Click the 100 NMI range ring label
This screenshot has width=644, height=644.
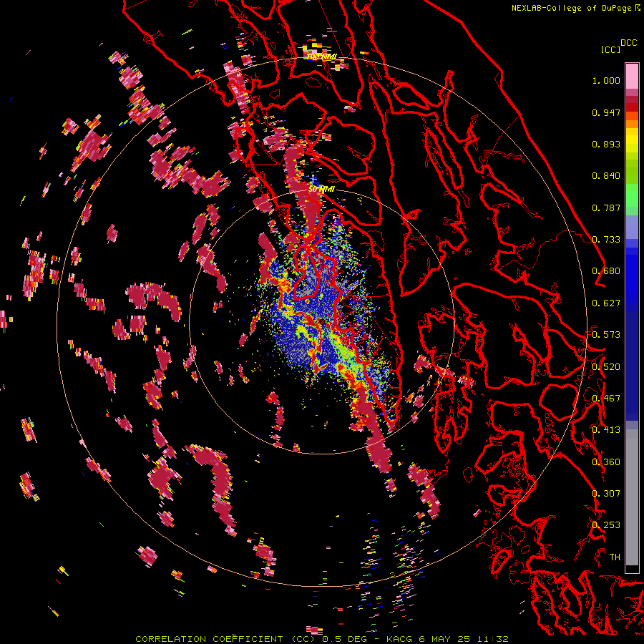coord(323,57)
